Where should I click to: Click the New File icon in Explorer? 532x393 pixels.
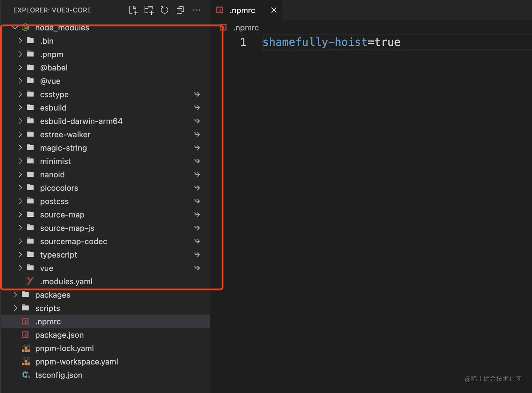tap(133, 10)
